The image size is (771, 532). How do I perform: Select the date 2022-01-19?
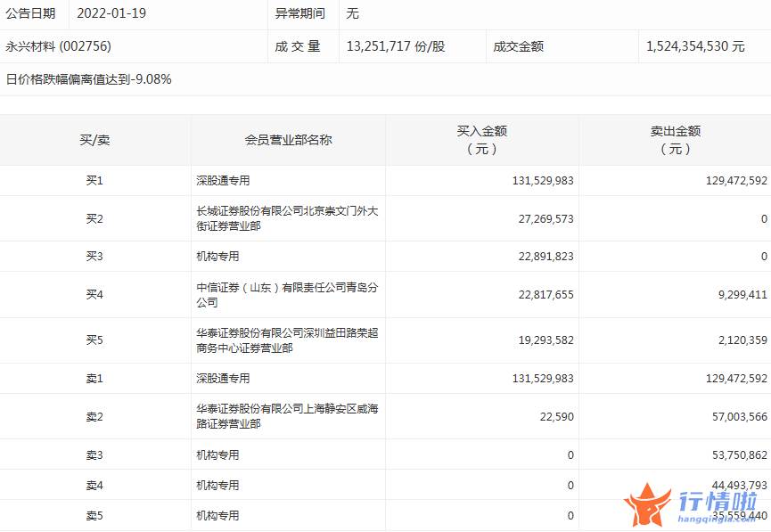tap(111, 13)
